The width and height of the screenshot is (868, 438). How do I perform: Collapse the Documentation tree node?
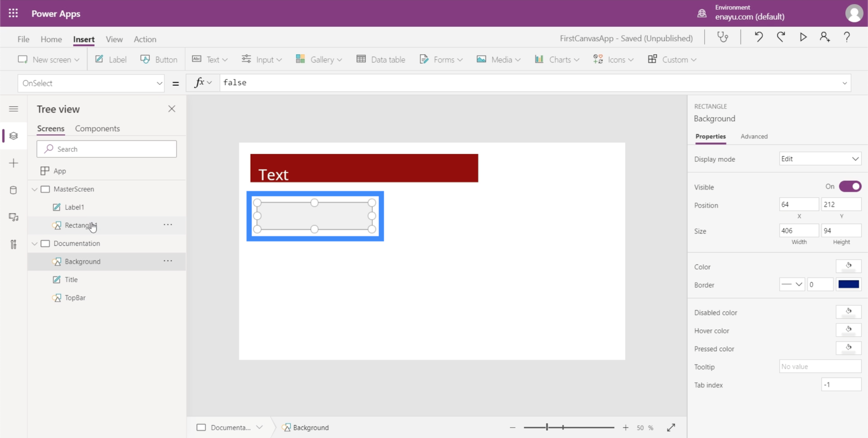point(35,243)
